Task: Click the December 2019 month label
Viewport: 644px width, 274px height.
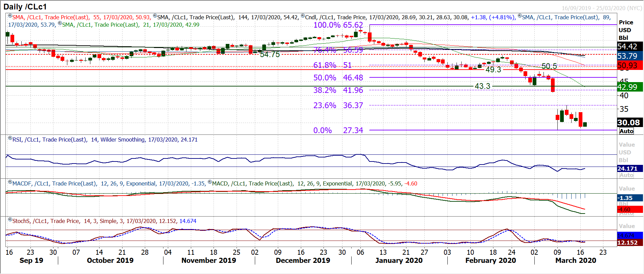Action: [303, 260]
